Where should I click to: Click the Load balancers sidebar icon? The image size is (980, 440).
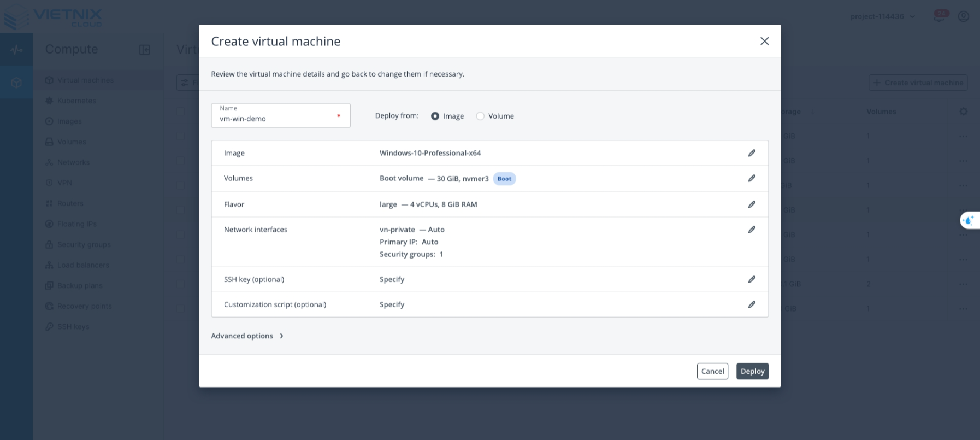click(49, 265)
